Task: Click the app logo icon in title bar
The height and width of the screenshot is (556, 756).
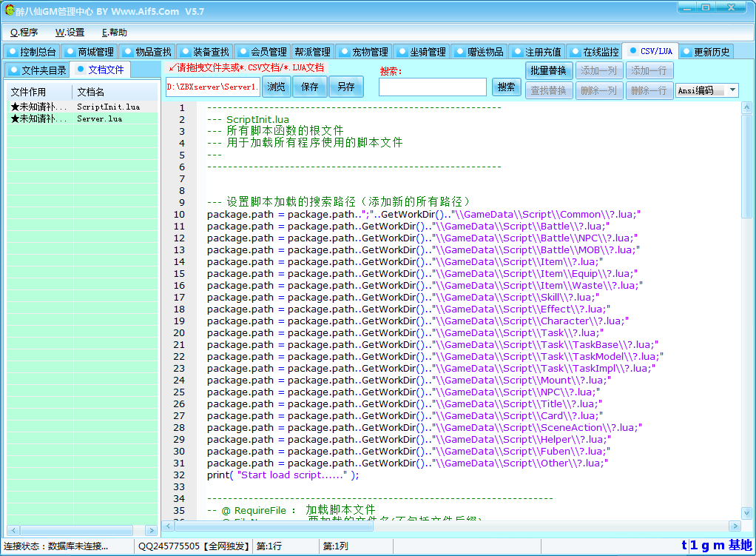Action: click(x=10, y=10)
